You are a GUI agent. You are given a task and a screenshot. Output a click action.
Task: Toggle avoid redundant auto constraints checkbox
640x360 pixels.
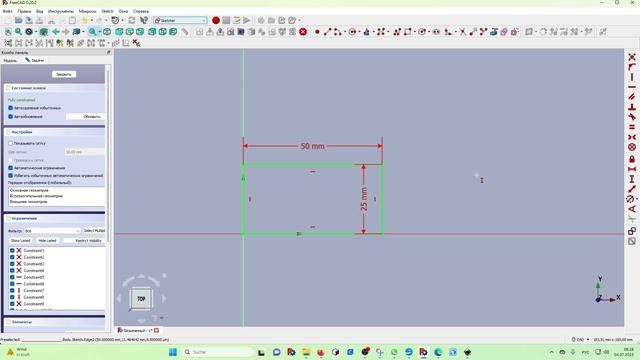[11, 176]
